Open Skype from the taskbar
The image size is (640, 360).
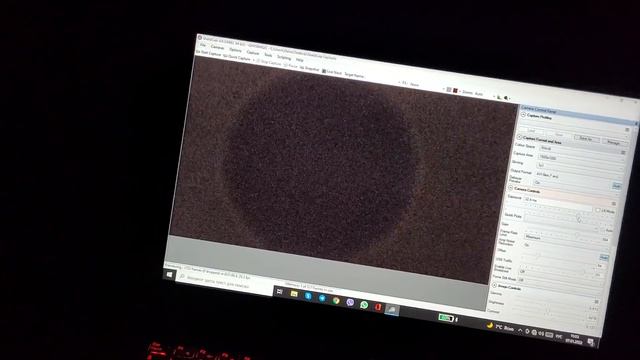[308, 296]
